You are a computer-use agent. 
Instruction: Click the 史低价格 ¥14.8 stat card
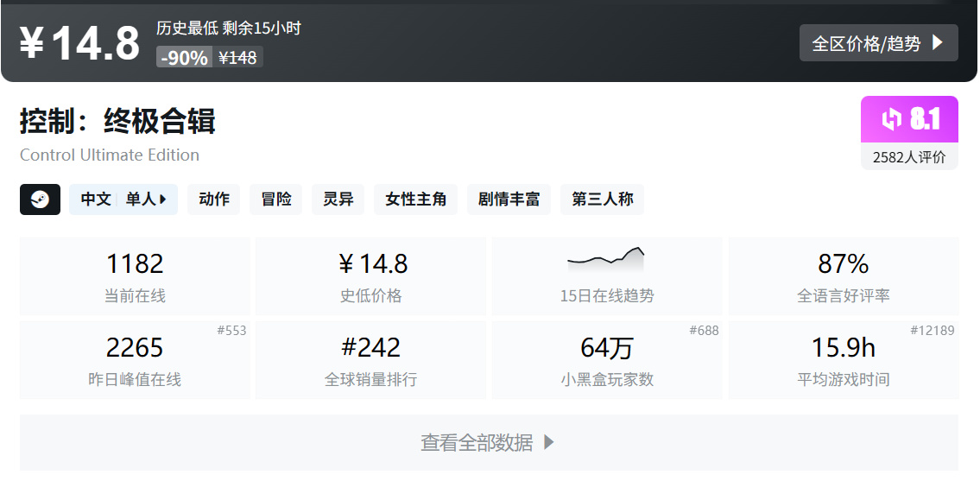pos(370,276)
